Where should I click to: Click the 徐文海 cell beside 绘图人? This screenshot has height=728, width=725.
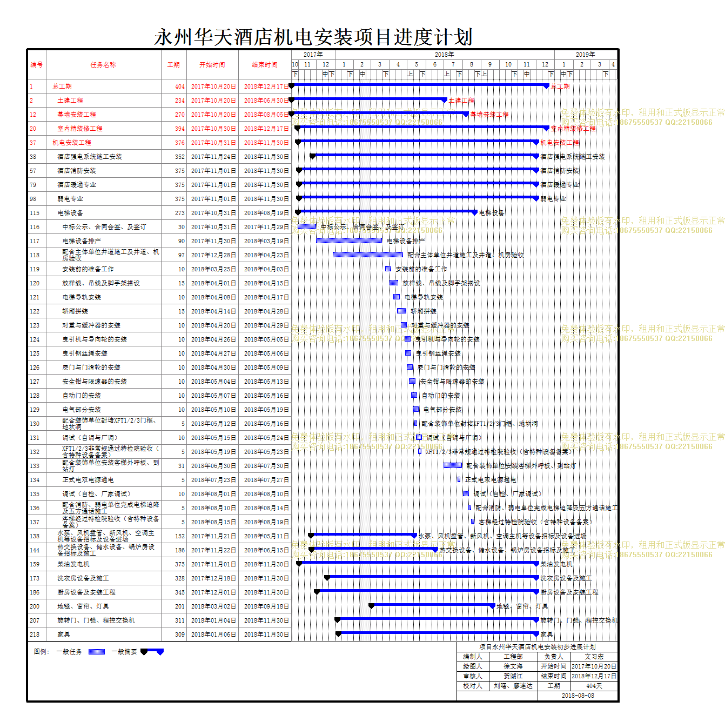513,666
